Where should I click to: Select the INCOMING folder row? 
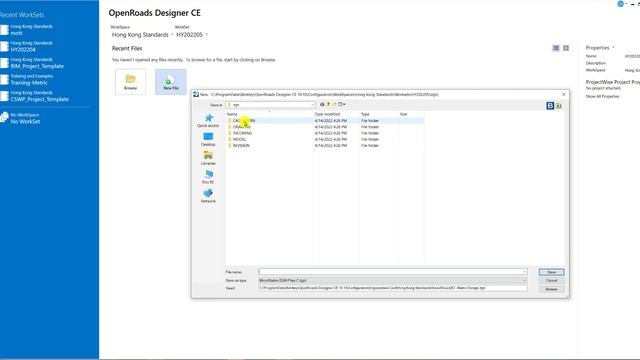pyautogui.click(x=325, y=133)
